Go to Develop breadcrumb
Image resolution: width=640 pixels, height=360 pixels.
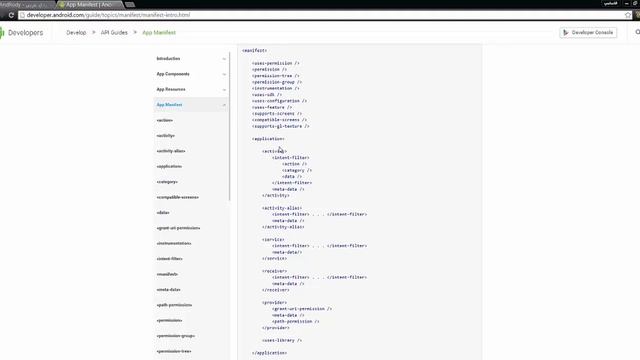pos(76,33)
